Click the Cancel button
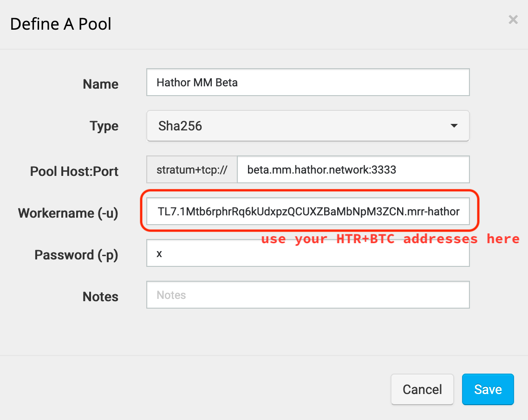Viewport: 528px width, 420px height. pos(422,389)
